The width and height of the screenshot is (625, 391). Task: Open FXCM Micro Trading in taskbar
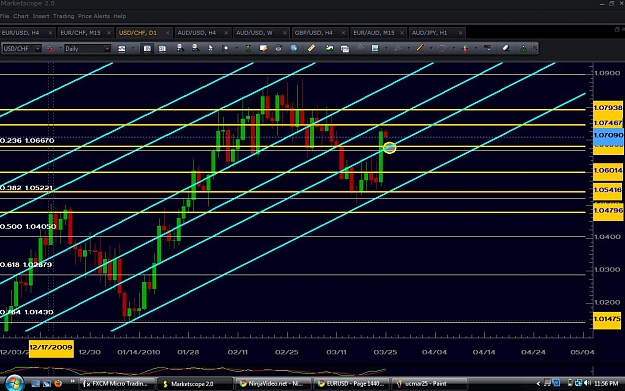(x=116, y=384)
